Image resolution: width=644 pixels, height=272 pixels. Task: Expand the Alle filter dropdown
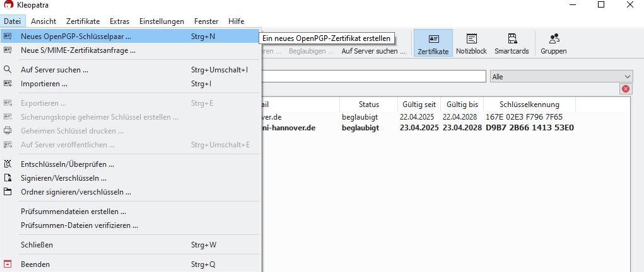tap(561, 76)
